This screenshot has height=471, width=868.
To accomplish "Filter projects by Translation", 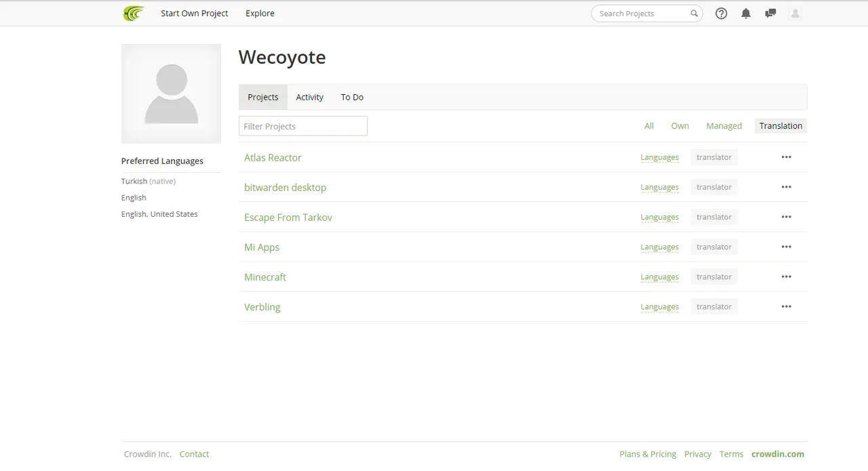I will pyautogui.click(x=781, y=125).
